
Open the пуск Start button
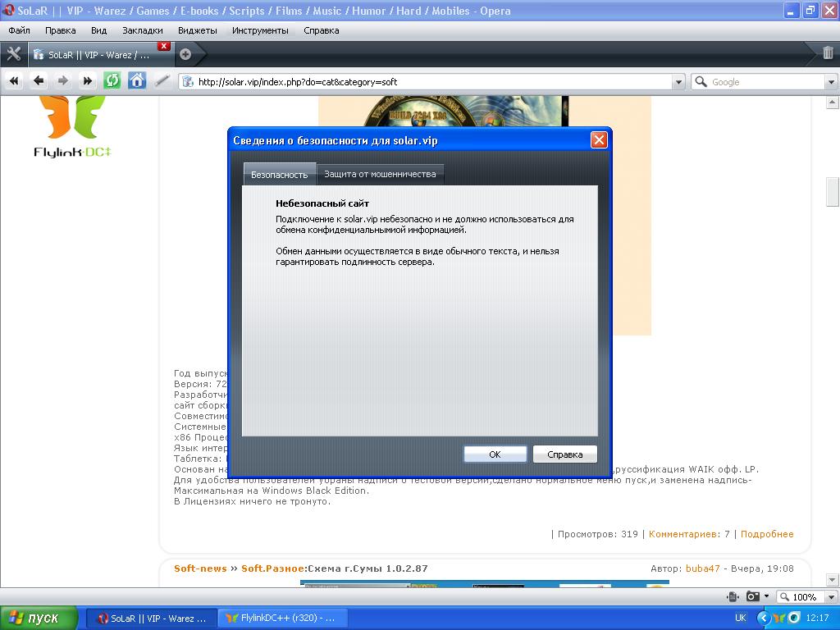coord(39,618)
